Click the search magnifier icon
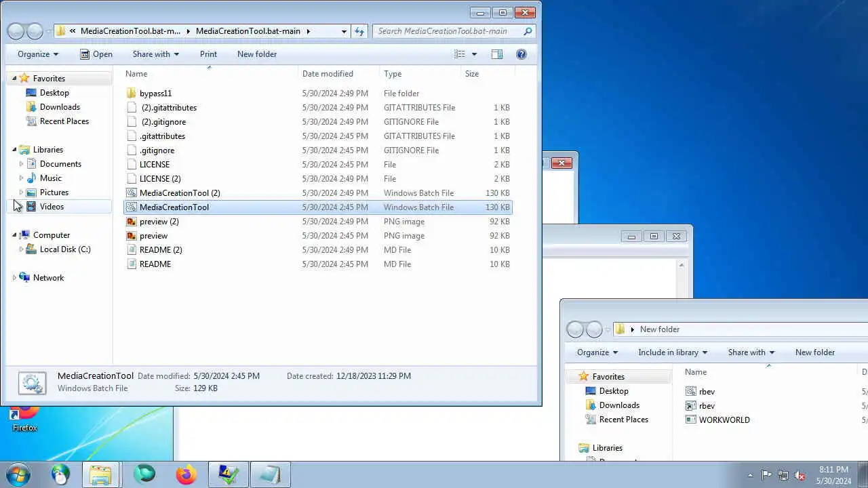The image size is (868, 488). pyautogui.click(x=528, y=31)
